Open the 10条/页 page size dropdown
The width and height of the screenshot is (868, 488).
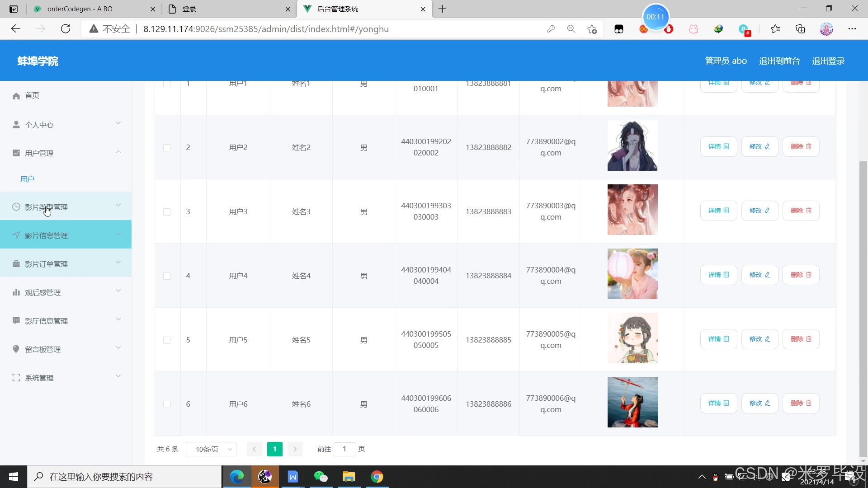211,449
